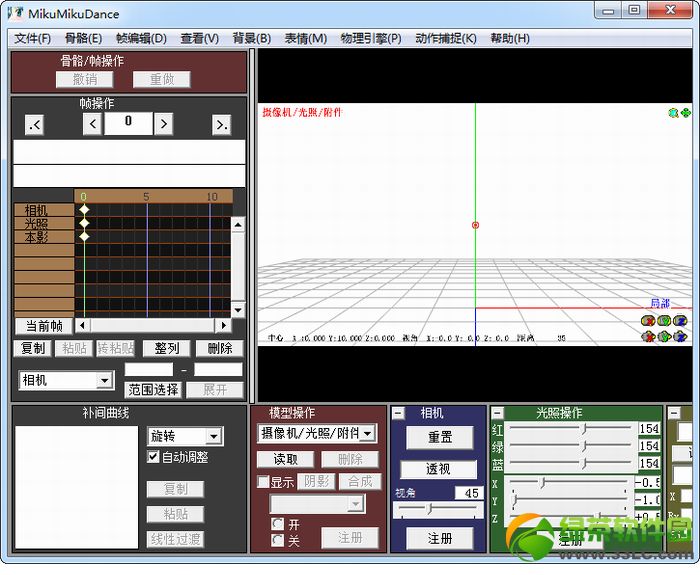This screenshot has height=575, width=700.
Task: Click the range start frame input field
Action: (x=149, y=370)
